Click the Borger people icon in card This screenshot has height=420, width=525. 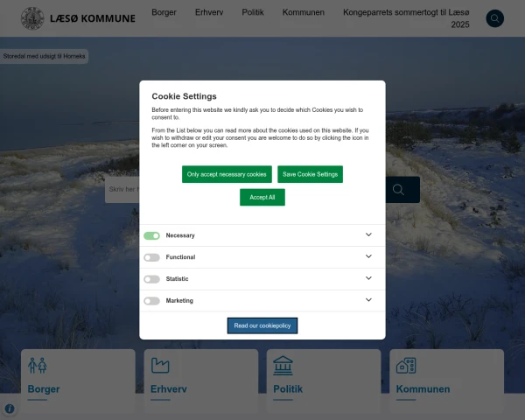tap(38, 366)
